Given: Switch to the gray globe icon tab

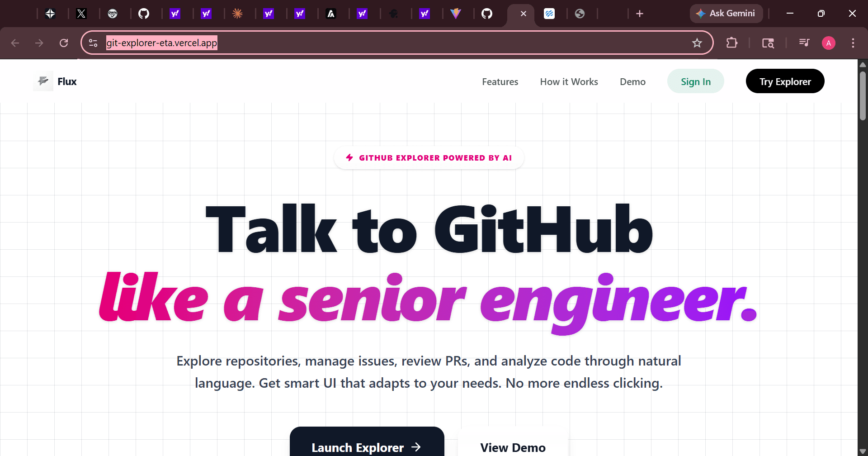Looking at the screenshot, I should 580,14.
